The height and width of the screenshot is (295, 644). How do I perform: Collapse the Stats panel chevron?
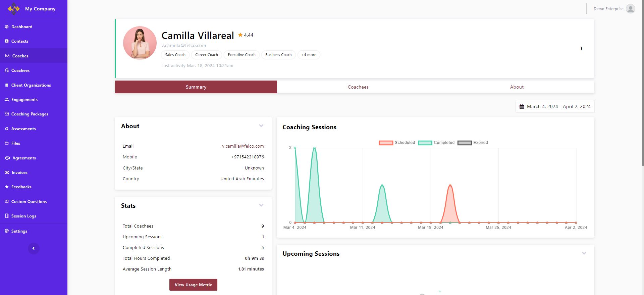point(261,205)
